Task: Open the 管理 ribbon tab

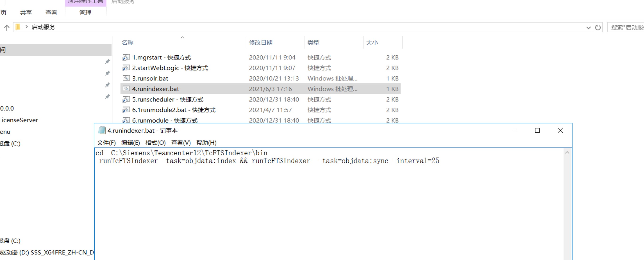Action: tap(85, 12)
